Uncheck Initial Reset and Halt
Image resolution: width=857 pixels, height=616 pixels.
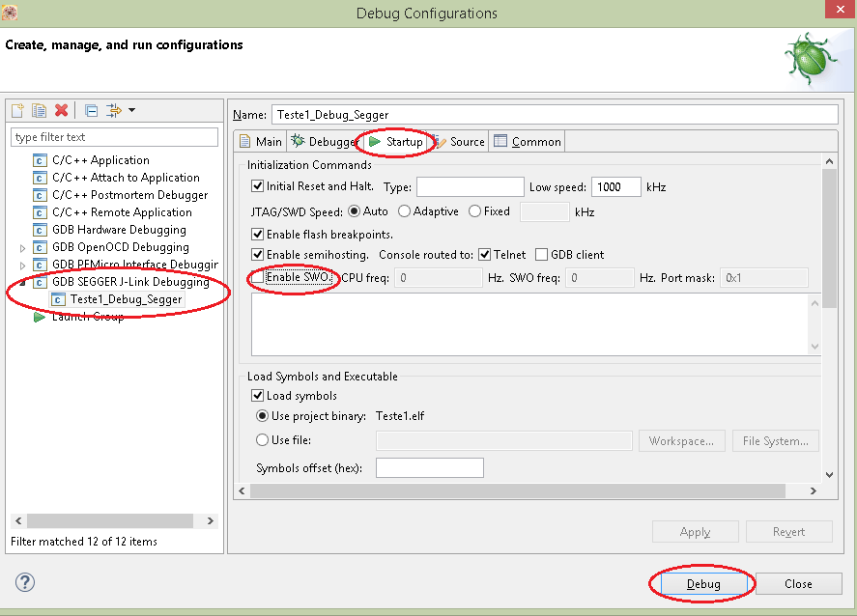click(x=256, y=186)
